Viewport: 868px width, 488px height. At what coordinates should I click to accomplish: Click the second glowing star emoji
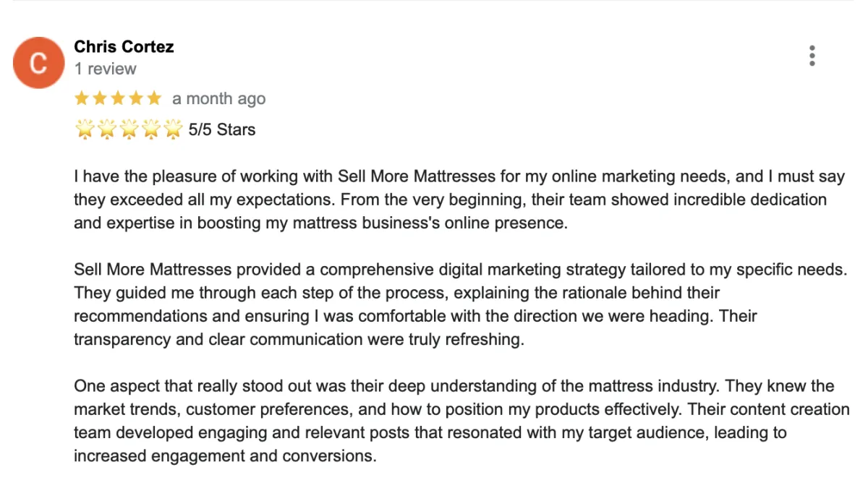point(106,129)
